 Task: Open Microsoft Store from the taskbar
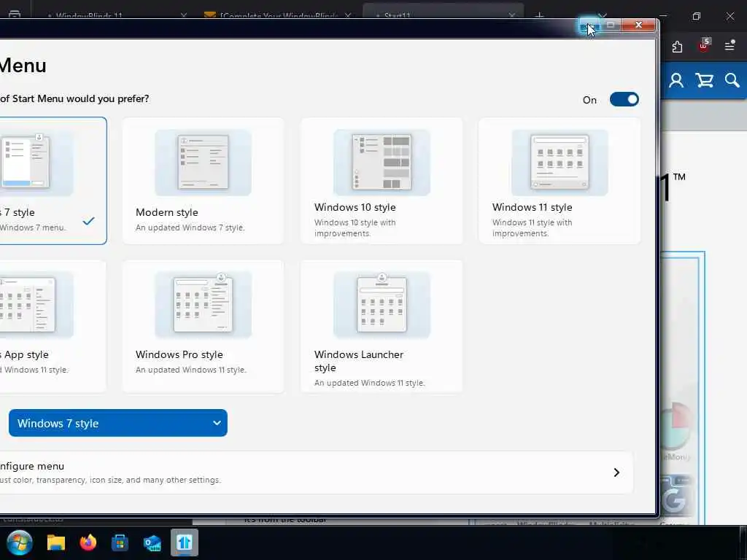(120, 542)
